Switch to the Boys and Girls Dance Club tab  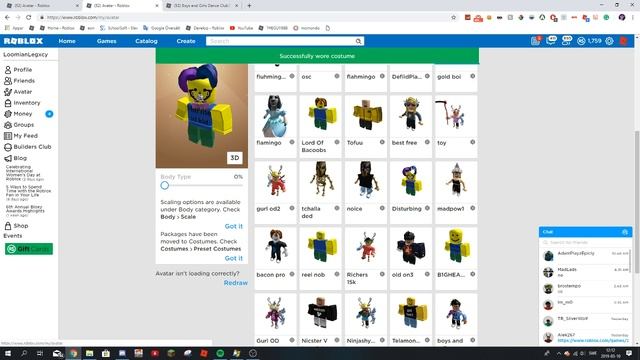point(201,6)
